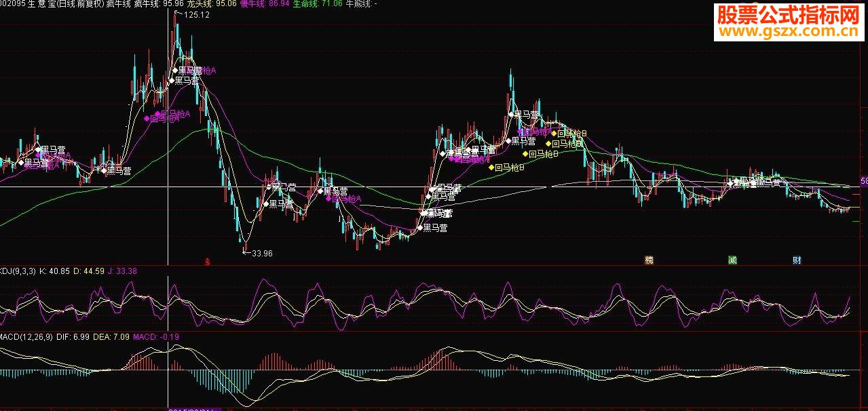Select the J: 33.38 value
This screenshot has height=411, width=868.
(123, 271)
